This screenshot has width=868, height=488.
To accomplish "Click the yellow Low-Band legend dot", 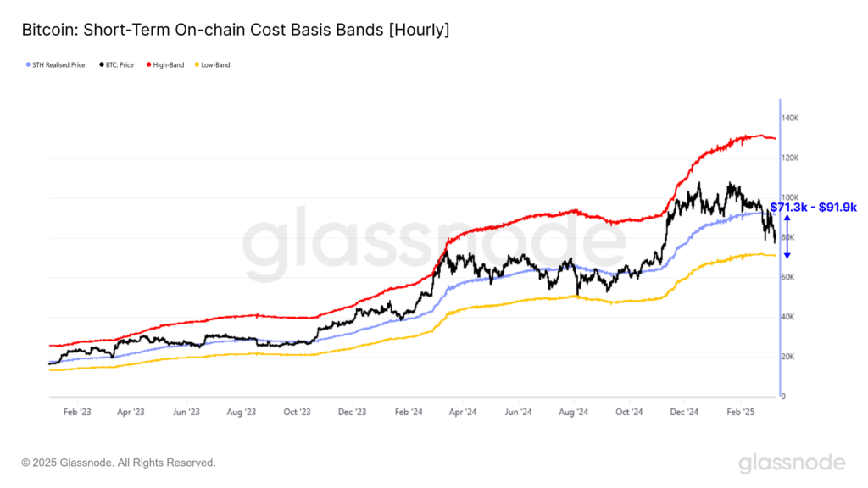I will (x=198, y=64).
